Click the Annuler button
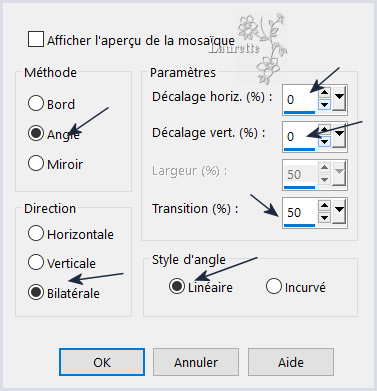Image resolution: width=377 pixels, height=391 pixels. tap(196, 362)
